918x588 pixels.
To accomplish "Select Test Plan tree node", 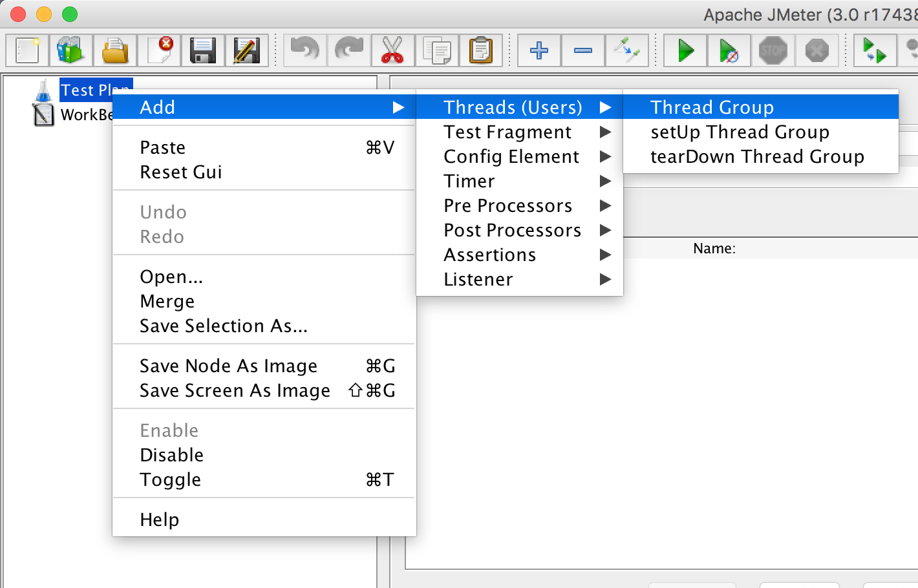I will (96, 90).
